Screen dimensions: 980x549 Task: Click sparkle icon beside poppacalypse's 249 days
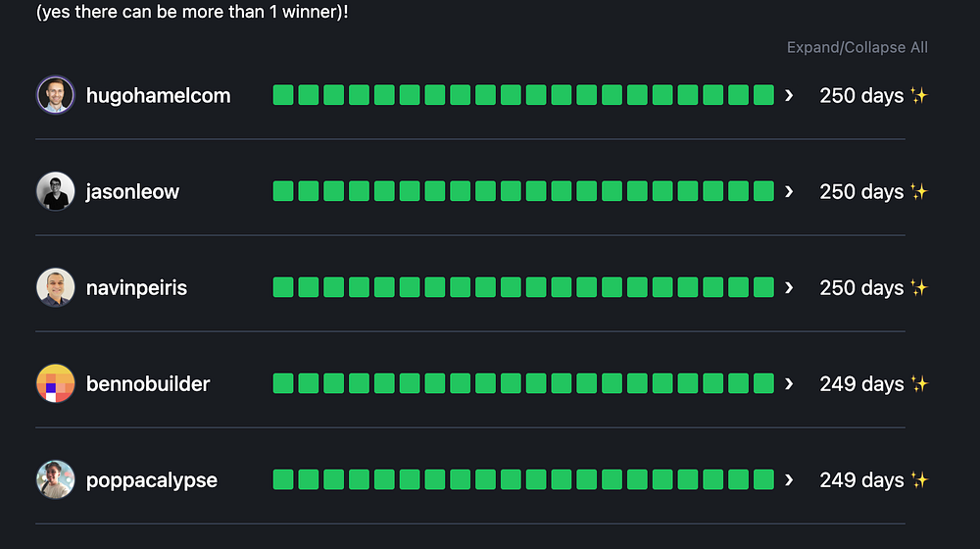918,479
